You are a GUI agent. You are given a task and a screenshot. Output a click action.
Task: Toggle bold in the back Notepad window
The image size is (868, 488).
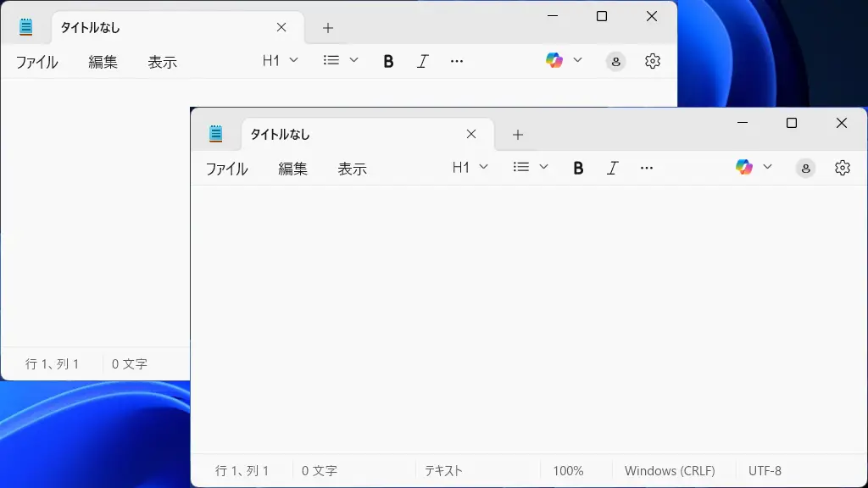(388, 61)
